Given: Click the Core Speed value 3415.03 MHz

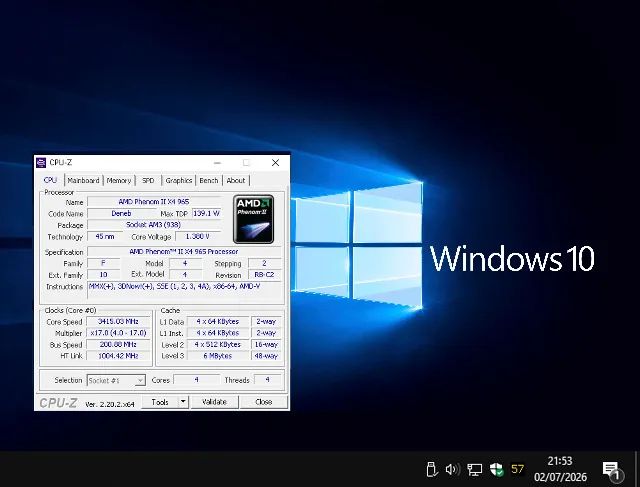Looking at the screenshot, I should (x=118, y=322).
